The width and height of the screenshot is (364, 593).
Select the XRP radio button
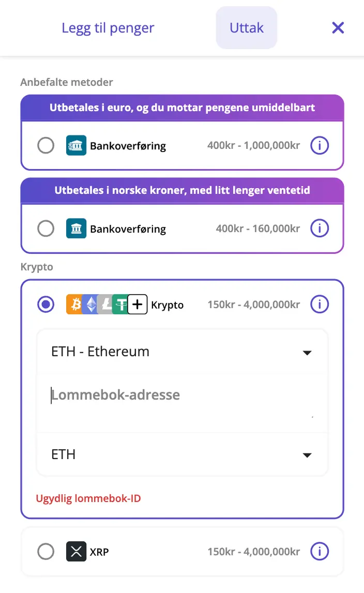click(46, 552)
